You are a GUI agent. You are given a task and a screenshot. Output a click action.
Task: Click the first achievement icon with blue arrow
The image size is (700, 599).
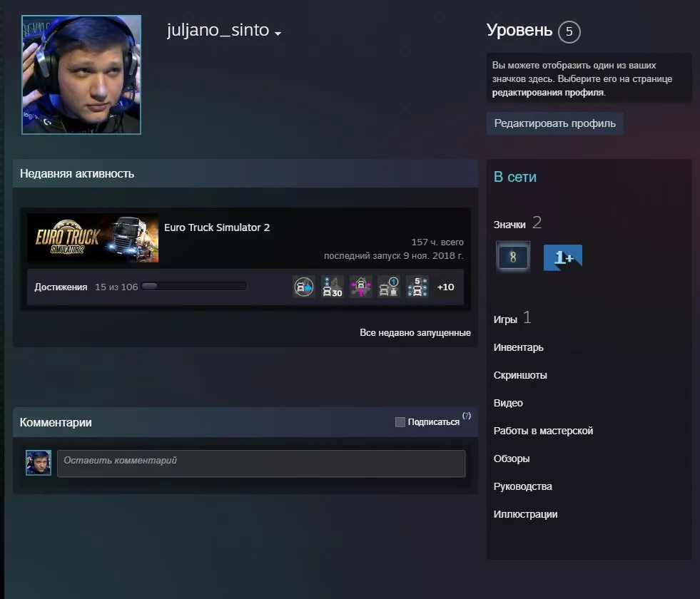pos(303,287)
